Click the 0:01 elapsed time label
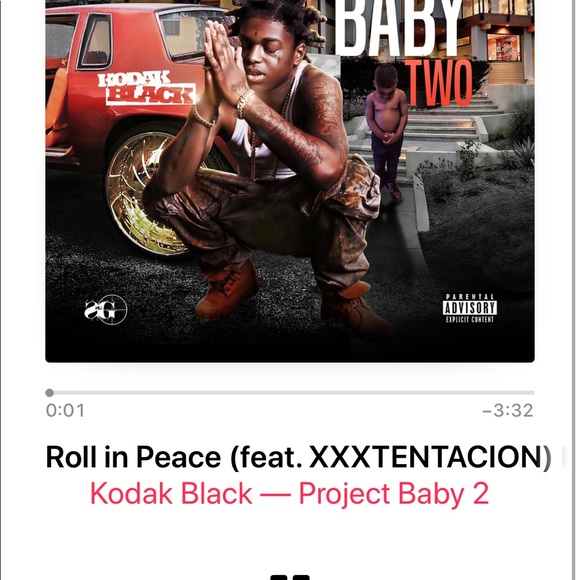The height and width of the screenshot is (580, 580). click(65, 411)
